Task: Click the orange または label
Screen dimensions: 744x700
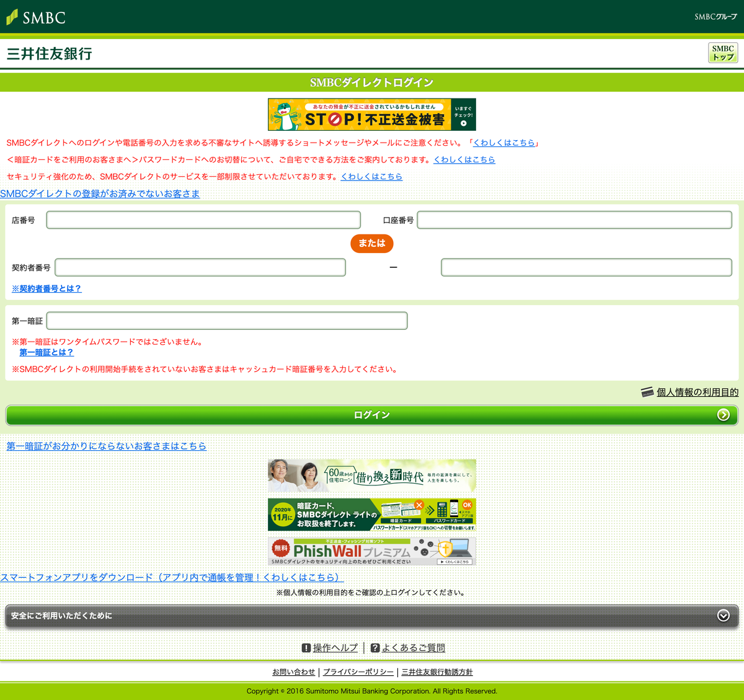Action: point(372,243)
